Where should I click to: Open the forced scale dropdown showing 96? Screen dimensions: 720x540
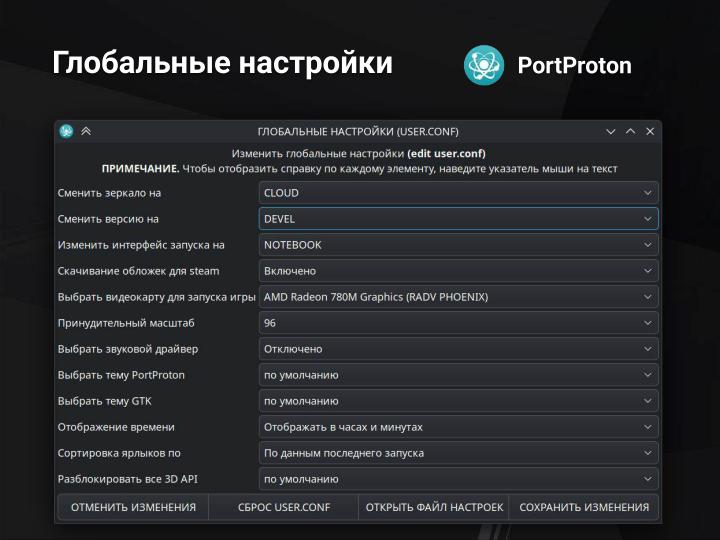click(458, 323)
